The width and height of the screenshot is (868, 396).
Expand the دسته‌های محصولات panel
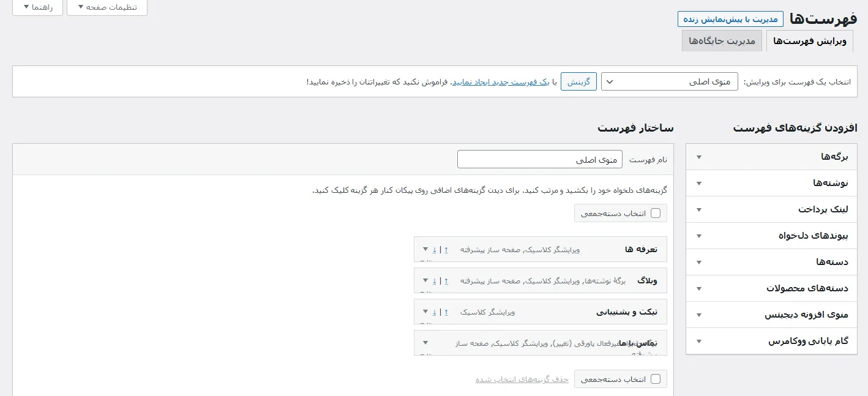click(771, 288)
